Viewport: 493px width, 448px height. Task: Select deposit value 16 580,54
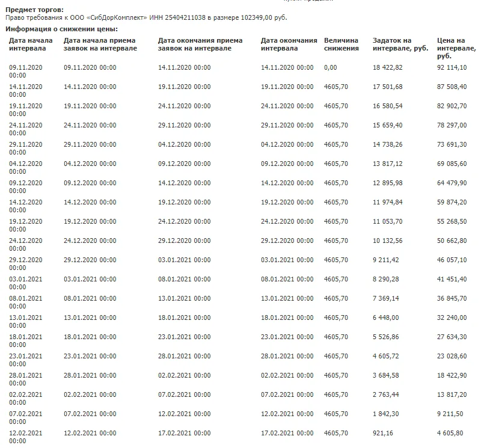pyautogui.click(x=387, y=106)
